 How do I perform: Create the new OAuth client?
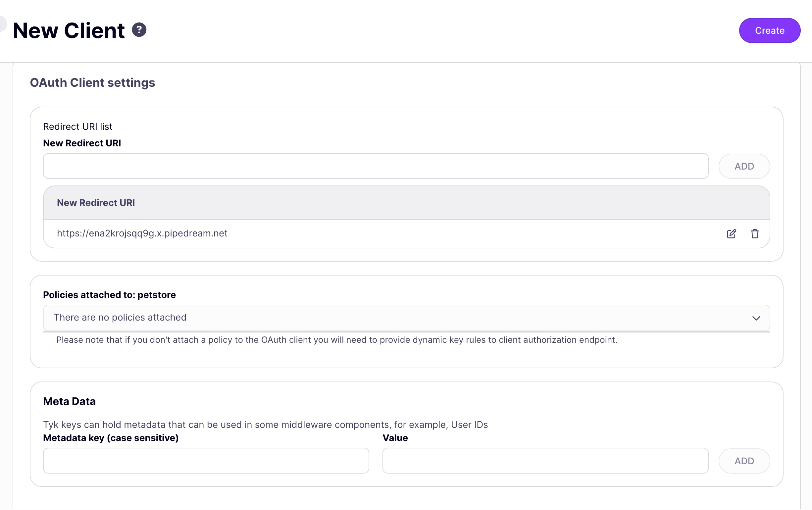769,30
